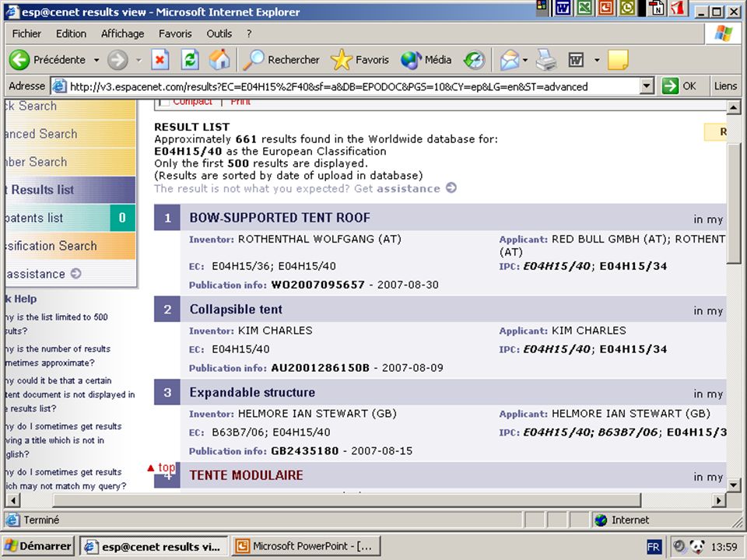Launch Word from Office shortcut bar
The image size is (747, 560).
click(x=563, y=8)
